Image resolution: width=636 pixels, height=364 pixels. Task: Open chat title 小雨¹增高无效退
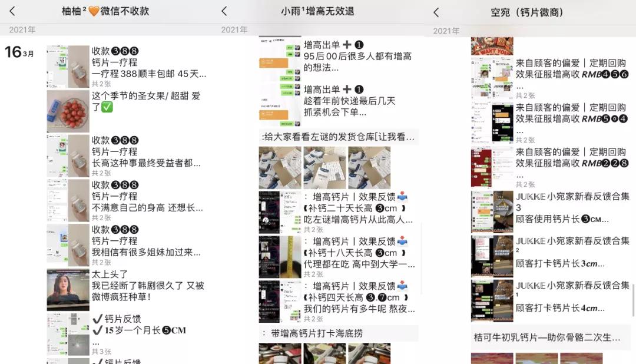[318, 11]
